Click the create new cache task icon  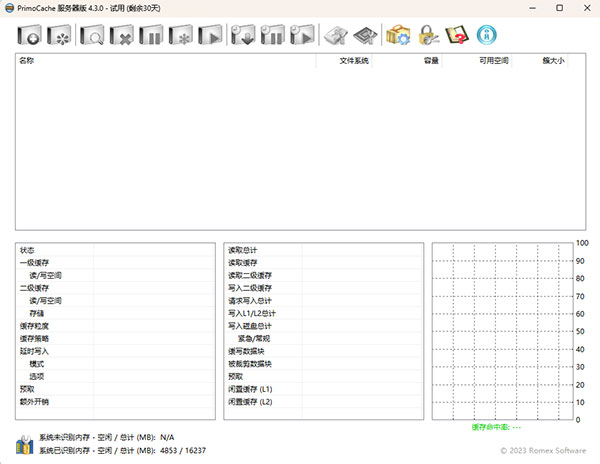coord(29,35)
